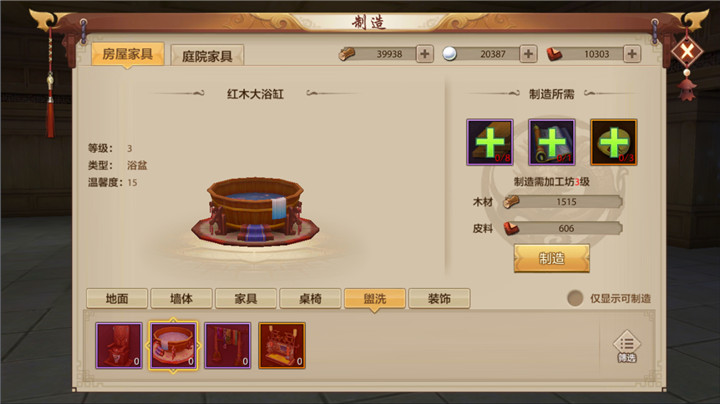The width and height of the screenshot is (720, 404).
Task: Add more pearl currency with the plus button
Action: (529, 54)
